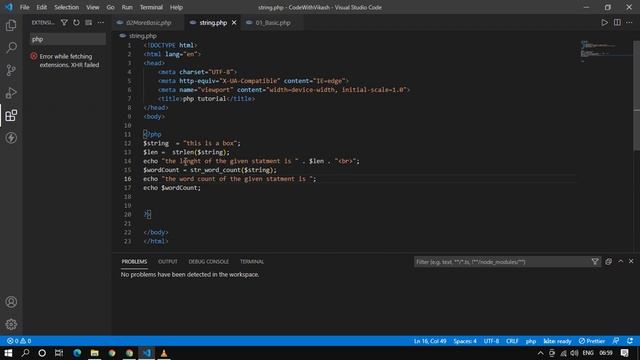640x360 pixels.
Task: Open the Terminal menu
Action: click(x=151, y=7)
